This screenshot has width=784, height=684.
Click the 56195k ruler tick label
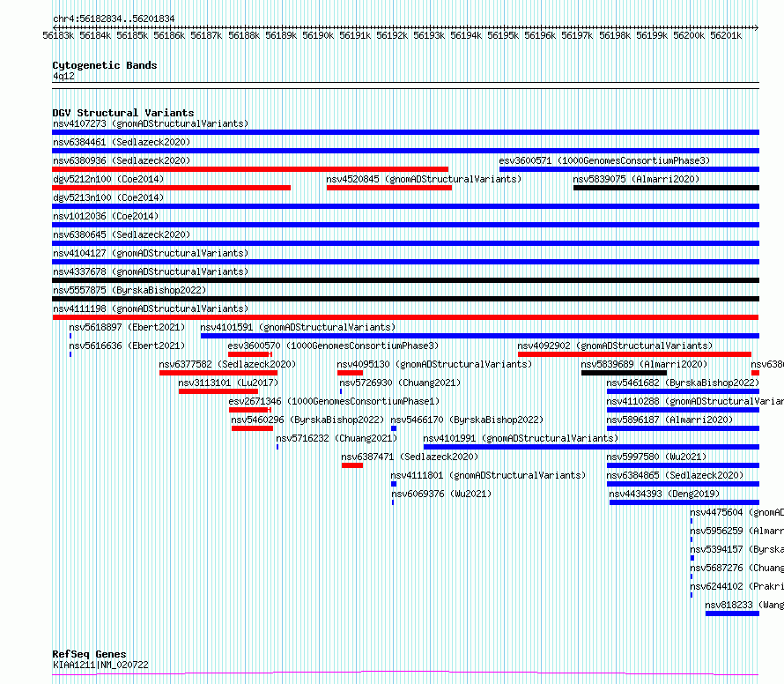coord(503,35)
